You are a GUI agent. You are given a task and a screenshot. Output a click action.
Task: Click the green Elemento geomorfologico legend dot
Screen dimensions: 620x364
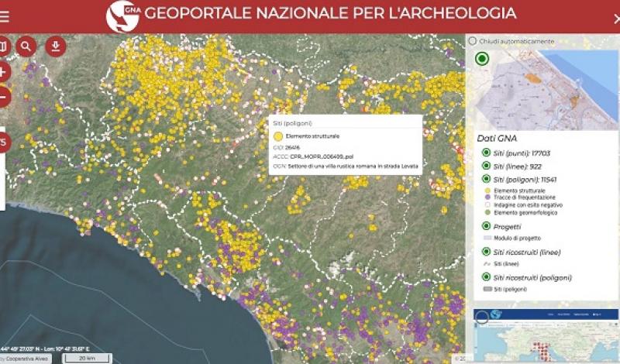pos(487,213)
